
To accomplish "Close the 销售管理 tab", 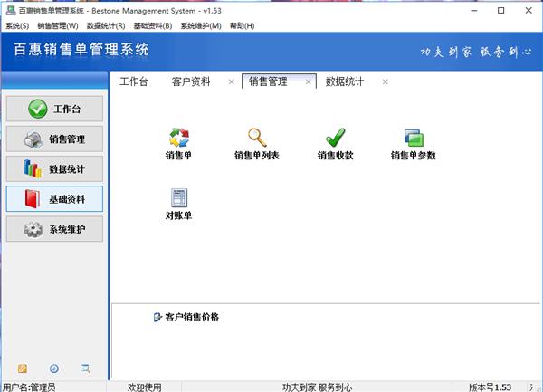I will [309, 82].
